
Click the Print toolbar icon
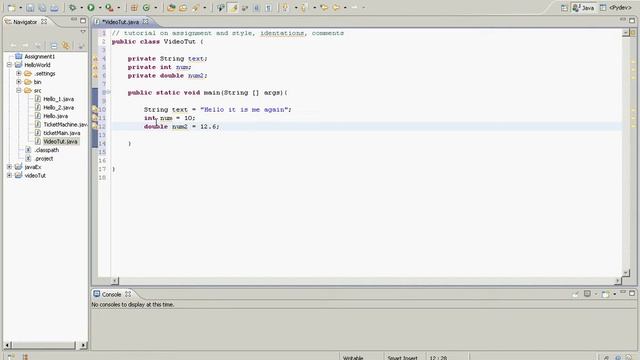point(54,7)
